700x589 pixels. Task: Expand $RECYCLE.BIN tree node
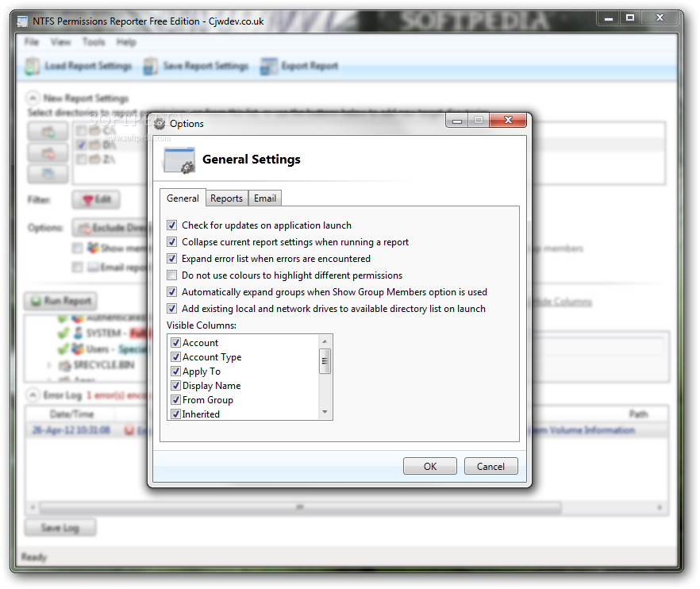tap(49, 365)
